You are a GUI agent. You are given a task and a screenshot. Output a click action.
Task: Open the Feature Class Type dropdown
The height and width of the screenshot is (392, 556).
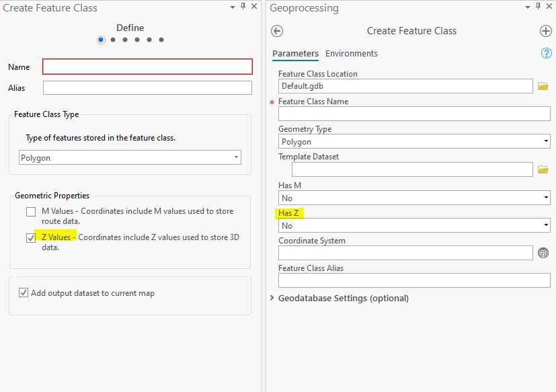tap(130, 158)
